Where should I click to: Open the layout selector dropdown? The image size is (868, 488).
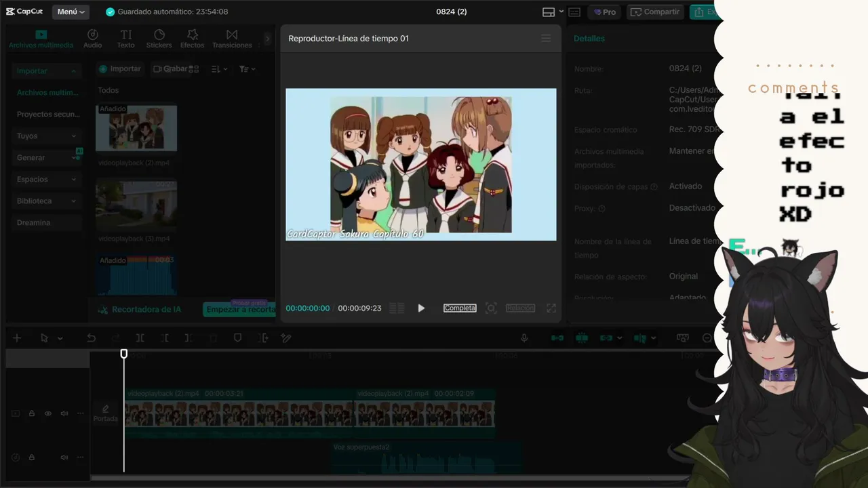tap(553, 12)
